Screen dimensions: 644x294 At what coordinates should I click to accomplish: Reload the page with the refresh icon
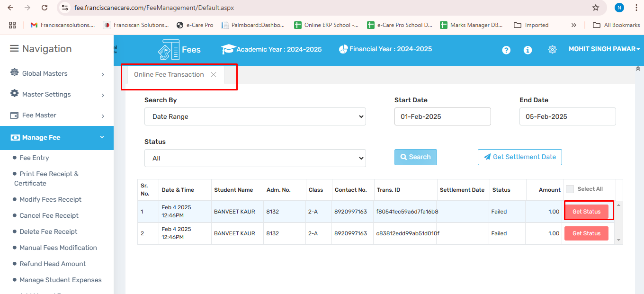[x=45, y=8]
